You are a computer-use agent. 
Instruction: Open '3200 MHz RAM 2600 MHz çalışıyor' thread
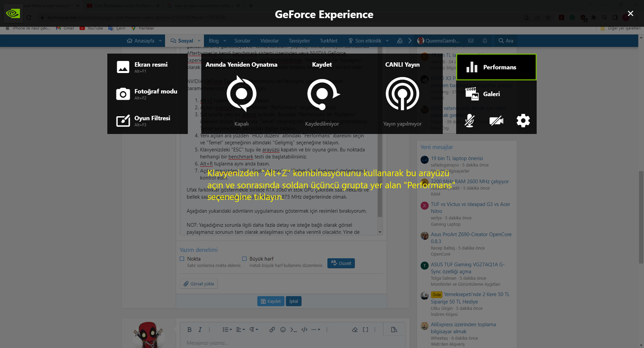click(470, 181)
